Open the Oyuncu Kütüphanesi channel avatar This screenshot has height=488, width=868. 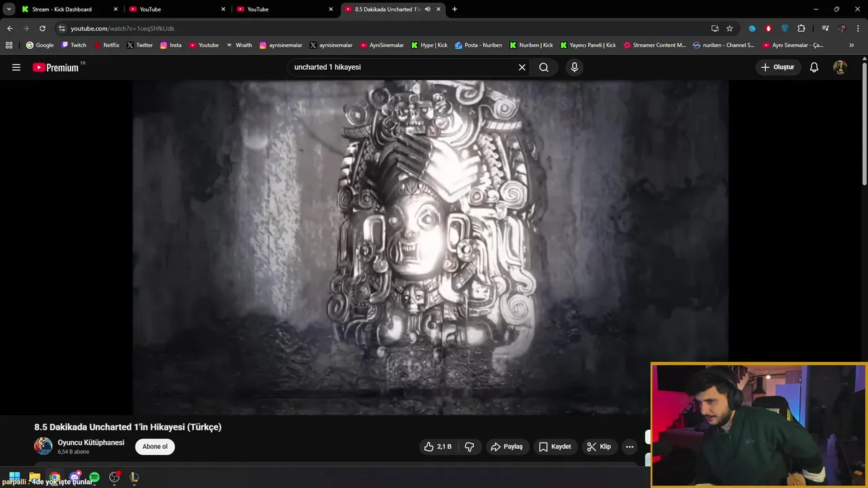tap(43, 446)
